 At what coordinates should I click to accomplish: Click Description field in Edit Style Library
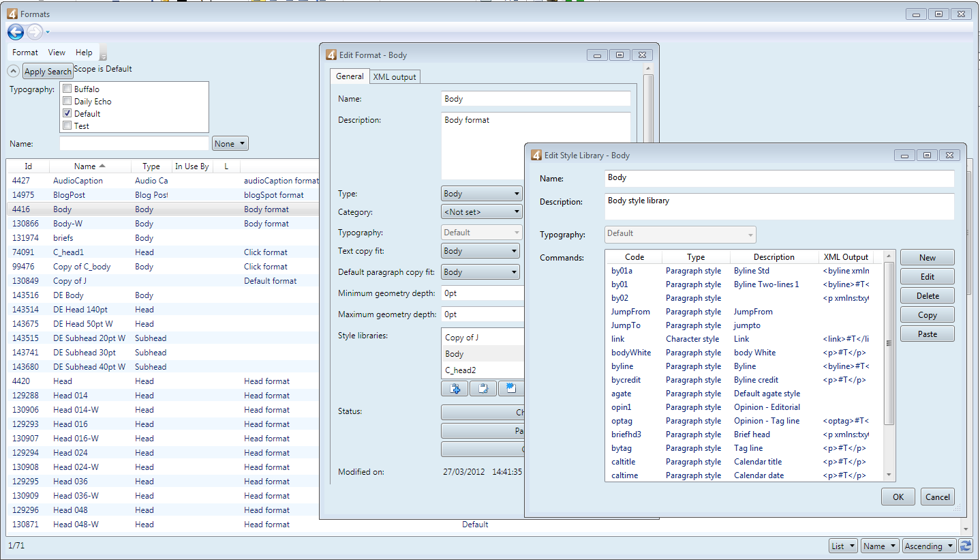pyautogui.click(x=780, y=207)
